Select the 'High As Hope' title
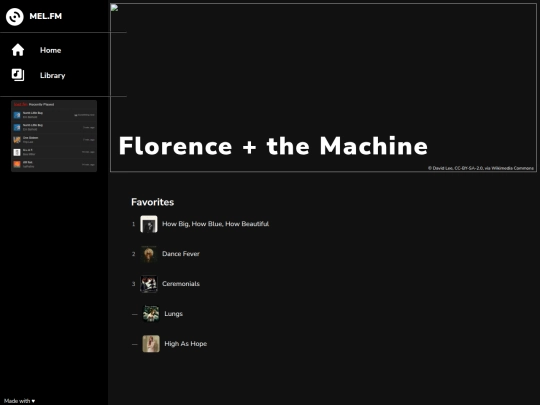The width and height of the screenshot is (540, 405). (186, 344)
